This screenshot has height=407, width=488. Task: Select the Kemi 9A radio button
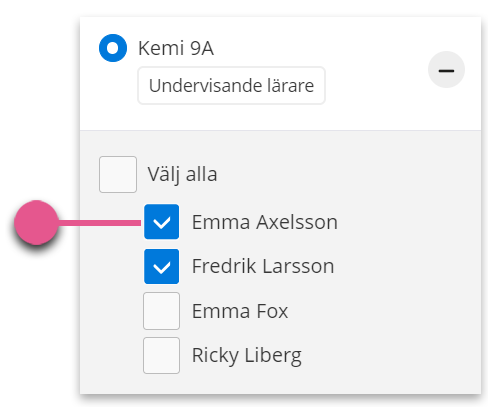[x=113, y=48]
